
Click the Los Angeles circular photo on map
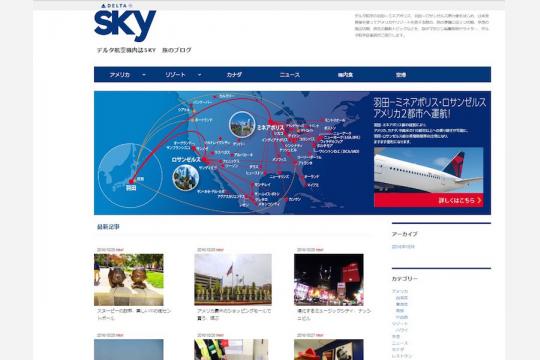click(x=186, y=177)
